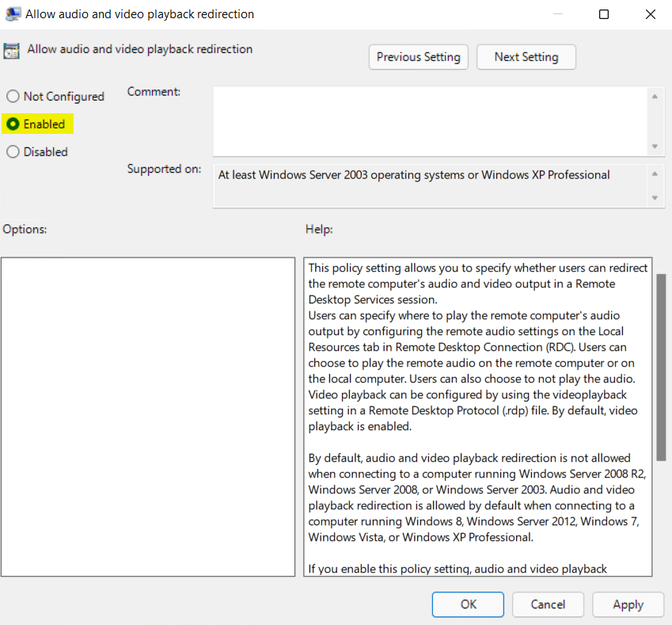Click Supported on scroll up arrow
Image resolution: width=672 pixels, height=625 pixels.
pyautogui.click(x=655, y=173)
